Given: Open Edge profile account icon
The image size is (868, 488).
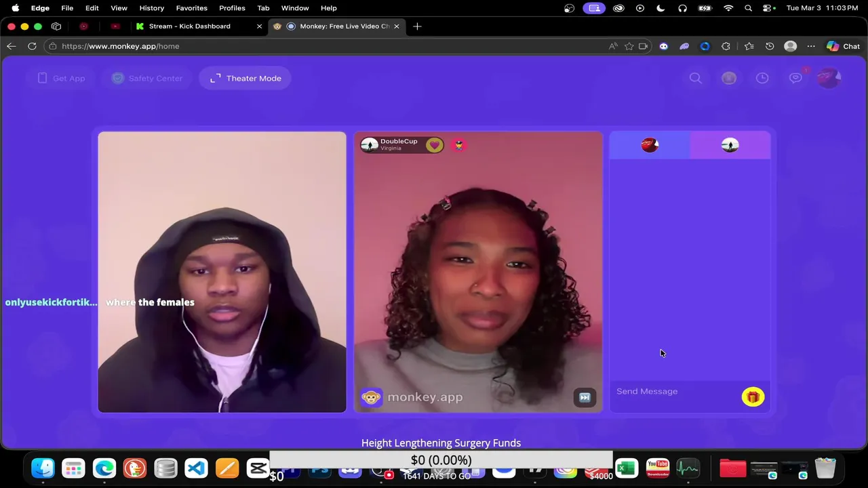Looking at the screenshot, I should point(790,46).
